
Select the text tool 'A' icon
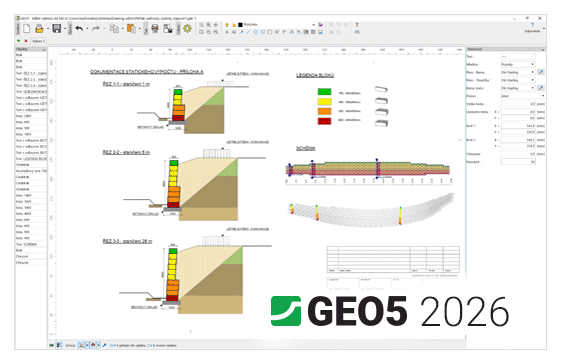226,32
